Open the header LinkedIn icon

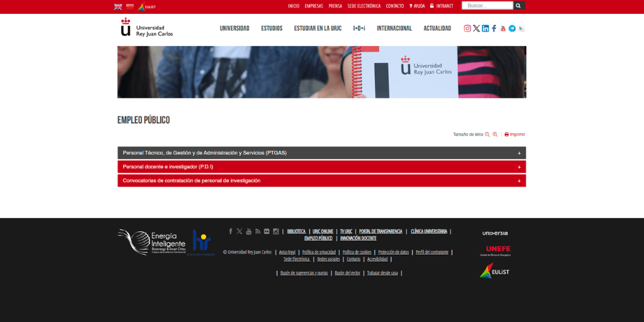pos(486,28)
